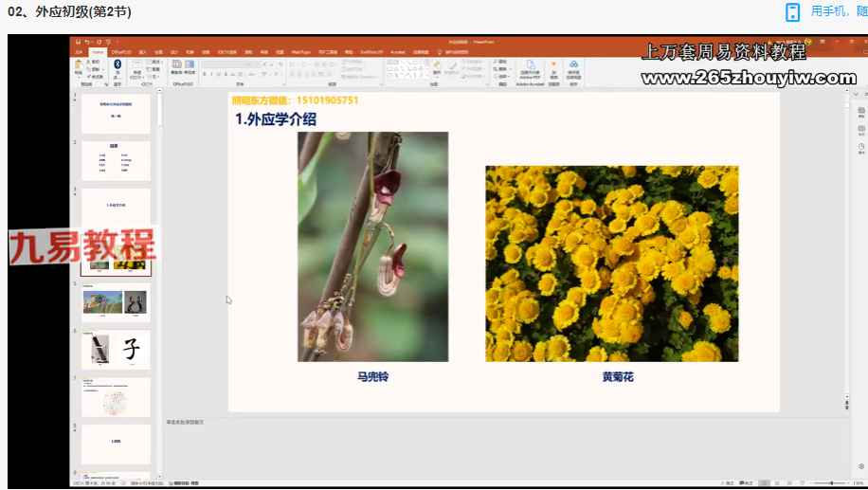
Task: Click the Copy button in Clipboard group
Action: point(95,69)
